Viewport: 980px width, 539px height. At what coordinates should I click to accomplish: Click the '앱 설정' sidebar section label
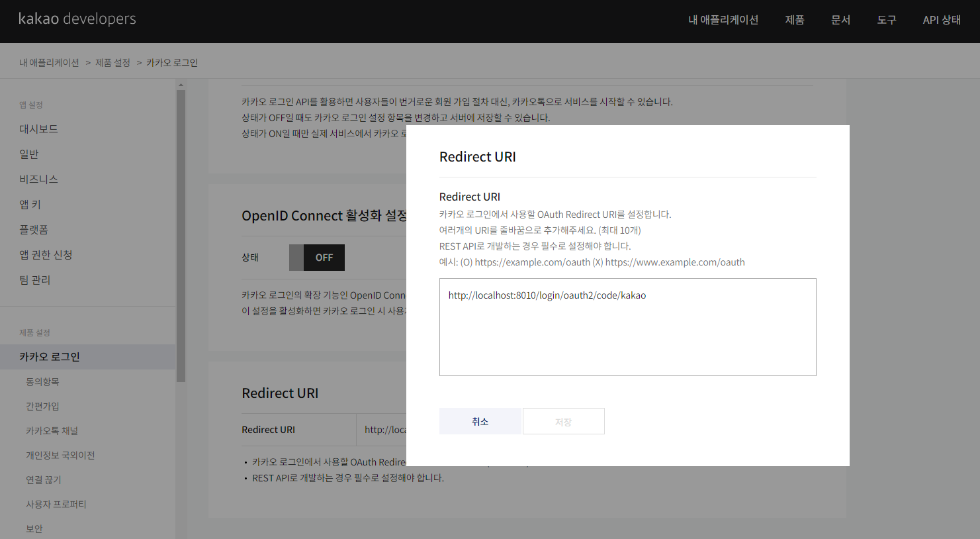[x=31, y=105]
